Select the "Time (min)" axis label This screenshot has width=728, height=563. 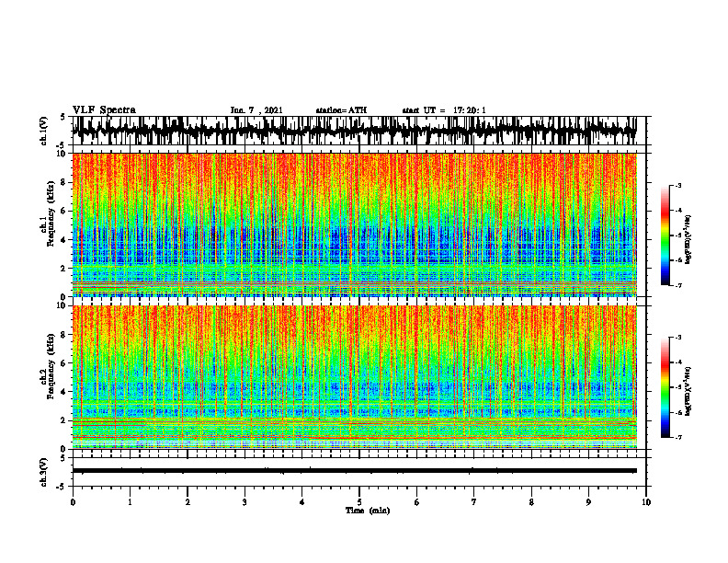coord(368,511)
